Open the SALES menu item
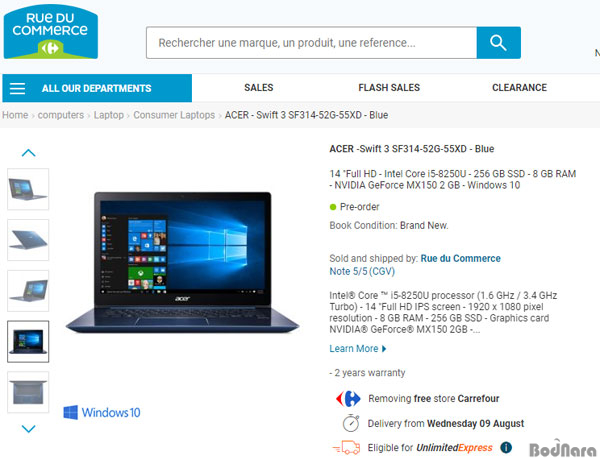Screen dimensions: 600x460 259,88
